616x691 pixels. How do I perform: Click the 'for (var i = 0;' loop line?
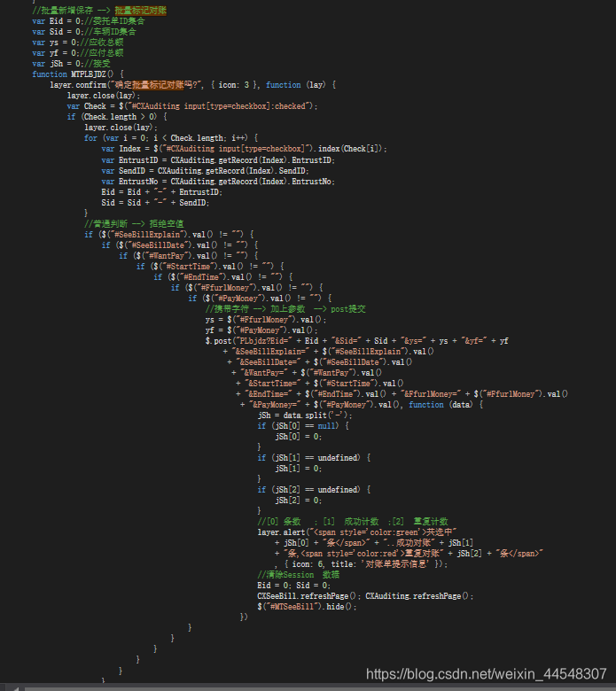click(171, 138)
